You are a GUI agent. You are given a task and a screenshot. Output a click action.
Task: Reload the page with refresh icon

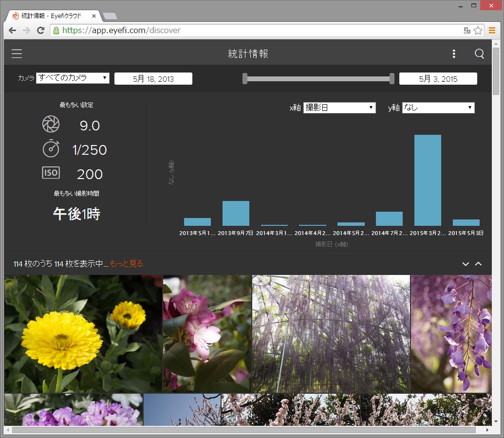pos(40,31)
